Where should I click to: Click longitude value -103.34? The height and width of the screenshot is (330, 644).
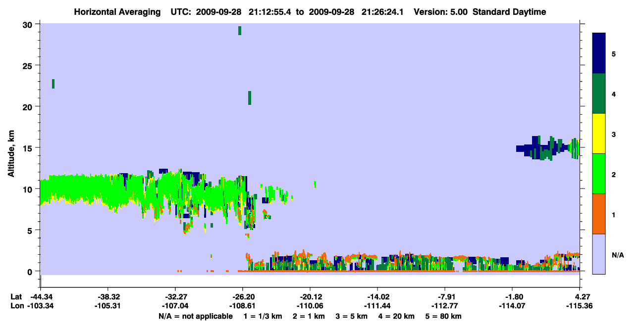tap(40, 306)
